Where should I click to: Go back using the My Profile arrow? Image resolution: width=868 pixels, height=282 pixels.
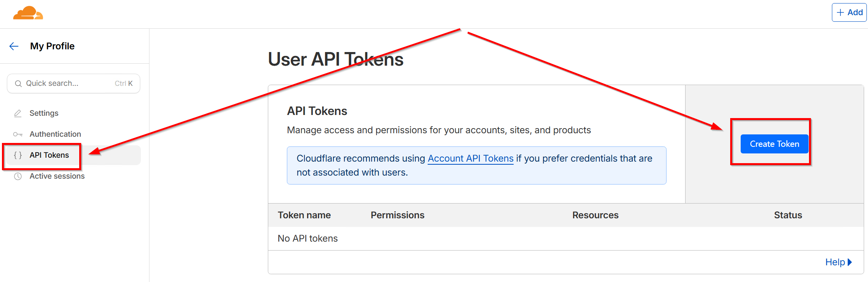point(14,46)
